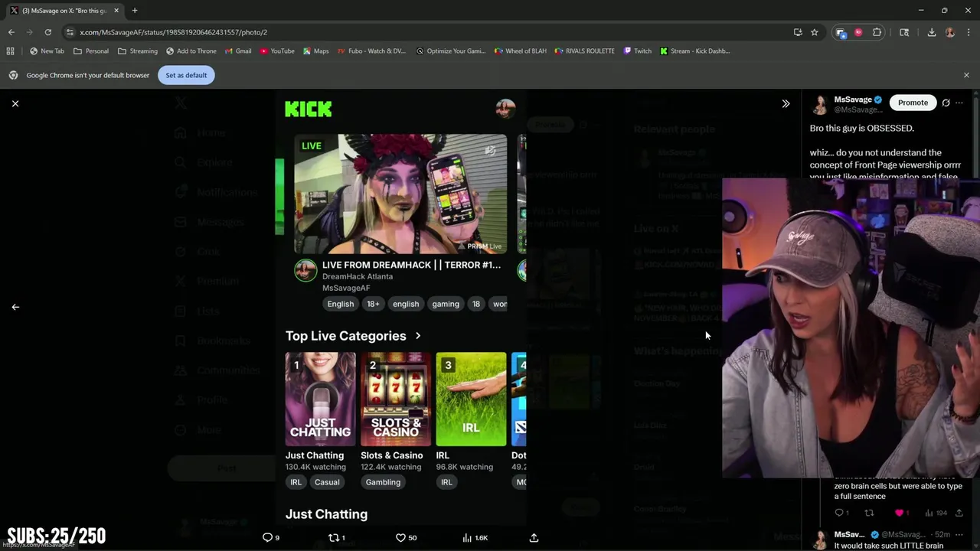Unlike the reply with pink heart
The height and width of the screenshot is (551, 980).
point(900,513)
